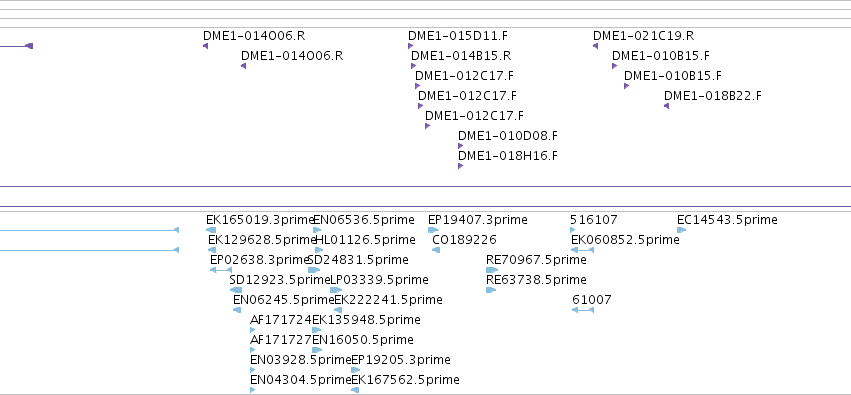Click the 516107 feature label

594,220
